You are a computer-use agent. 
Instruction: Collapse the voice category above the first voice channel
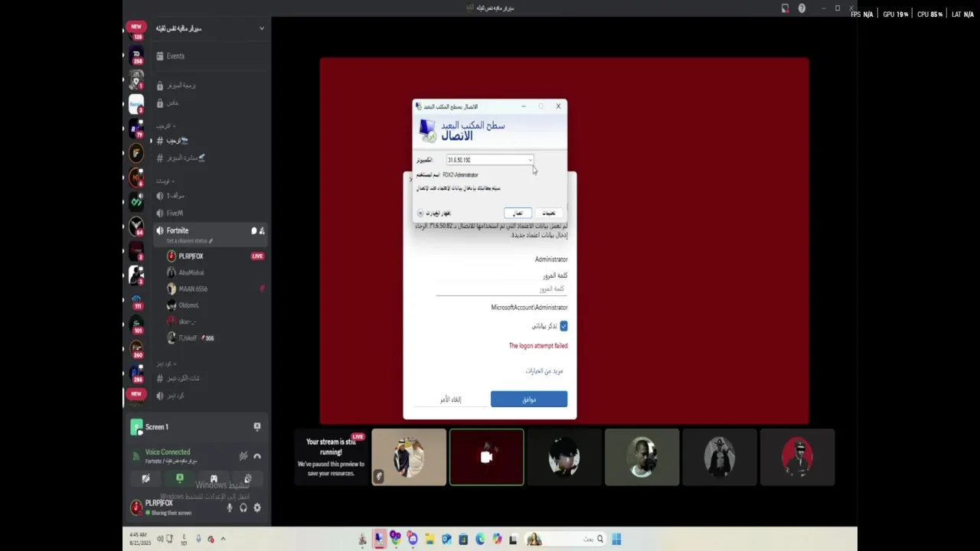click(x=174, y=181)
